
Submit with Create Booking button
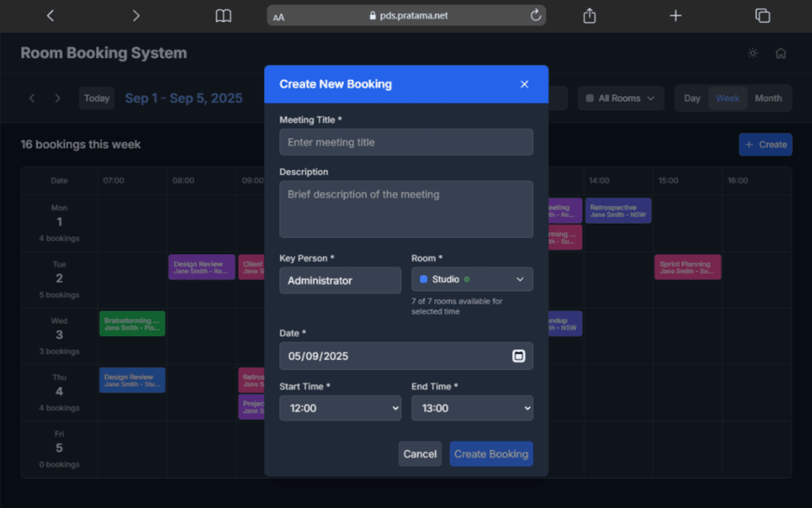pyautogui.click(x=491, y=454)
